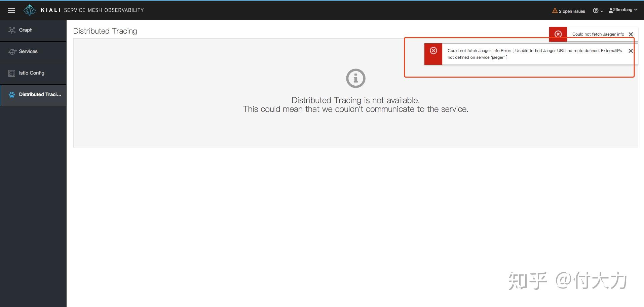Select the Graph menu item
Image resolution: width=644 pixels, height=307 pixels.
33,31
